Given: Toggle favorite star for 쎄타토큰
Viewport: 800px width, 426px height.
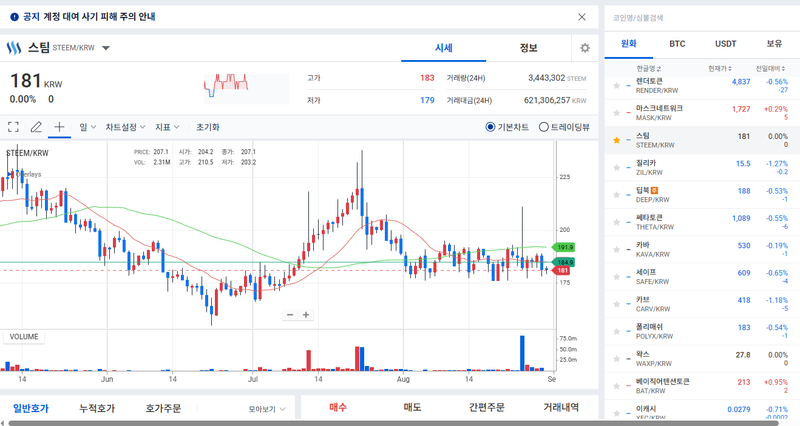Looking at the screenshot, I should click(616, 222).
